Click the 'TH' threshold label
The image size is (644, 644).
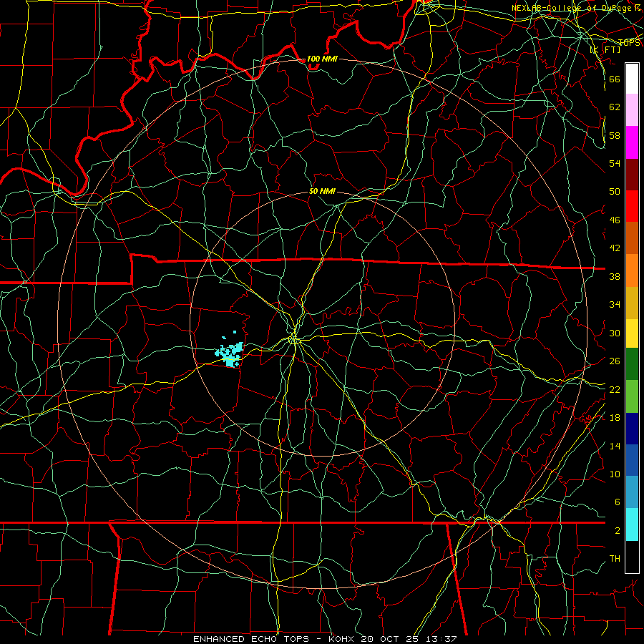[x=615, y=559]
